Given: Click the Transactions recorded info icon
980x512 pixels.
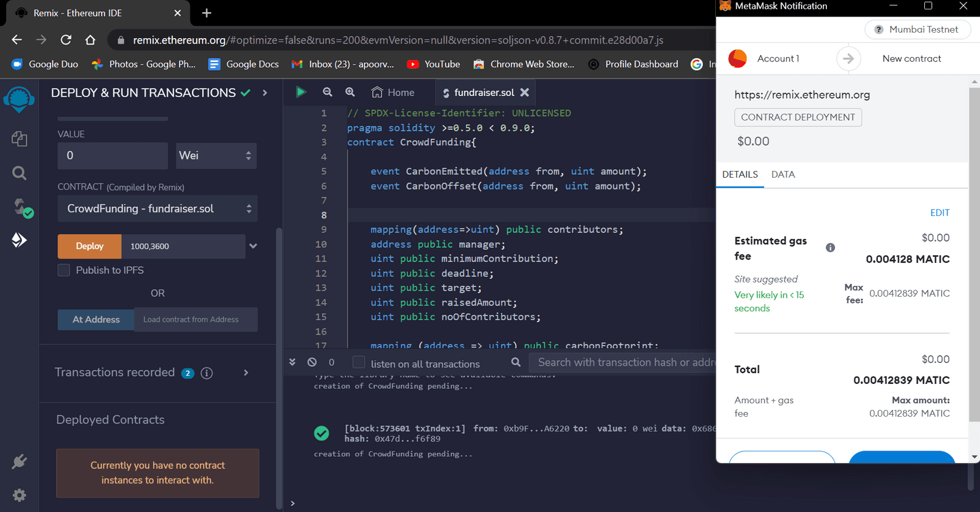Looking at the screenshot, I should (207, 373).
